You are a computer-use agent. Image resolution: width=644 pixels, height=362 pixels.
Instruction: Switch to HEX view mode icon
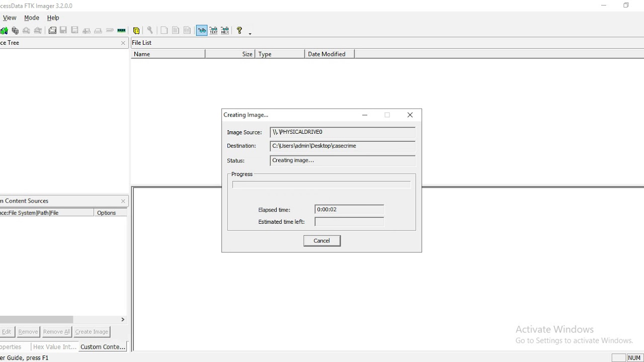[x=225, y=31]
